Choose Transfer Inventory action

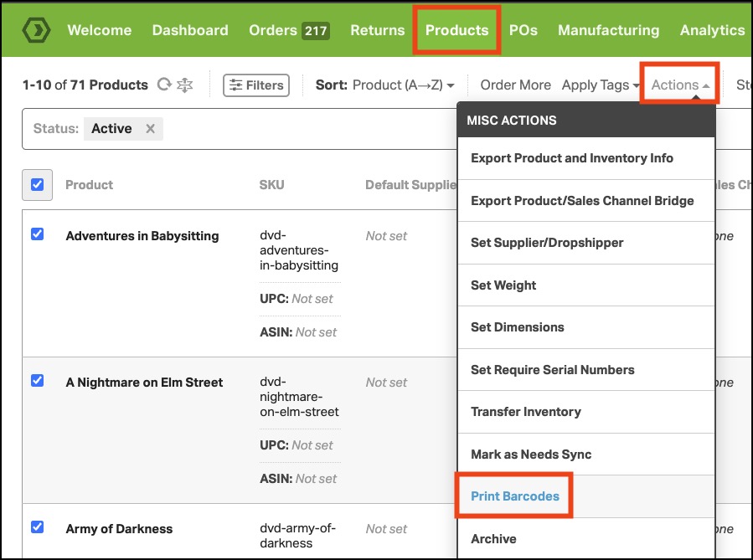(585, 412)
